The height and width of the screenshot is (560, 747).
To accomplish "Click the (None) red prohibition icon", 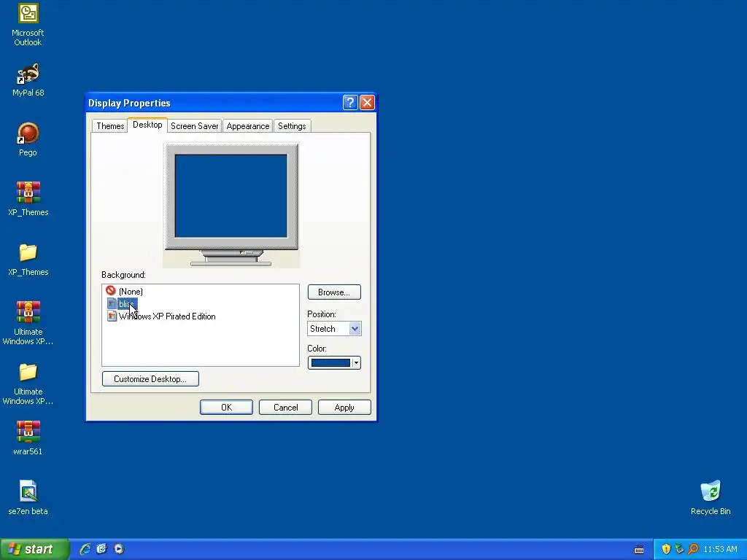I will pyautogui.click(x=111, y=290).
